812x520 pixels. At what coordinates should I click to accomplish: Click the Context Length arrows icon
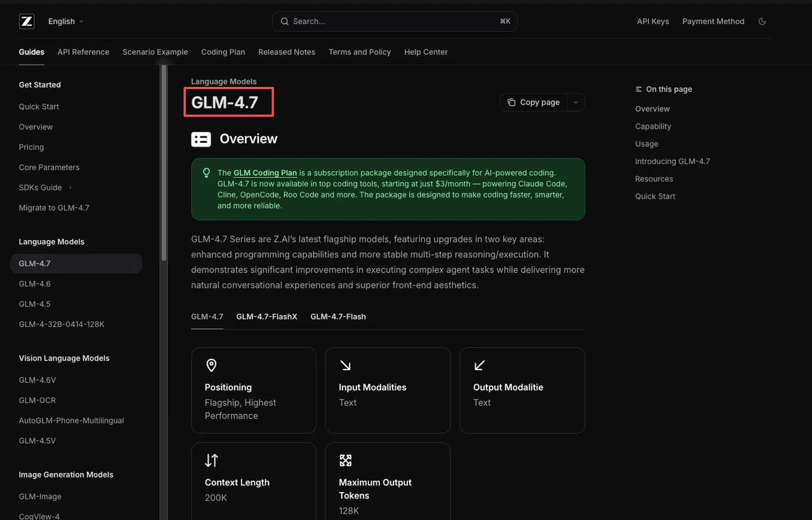pyautogui.click(x=211, y=460)
